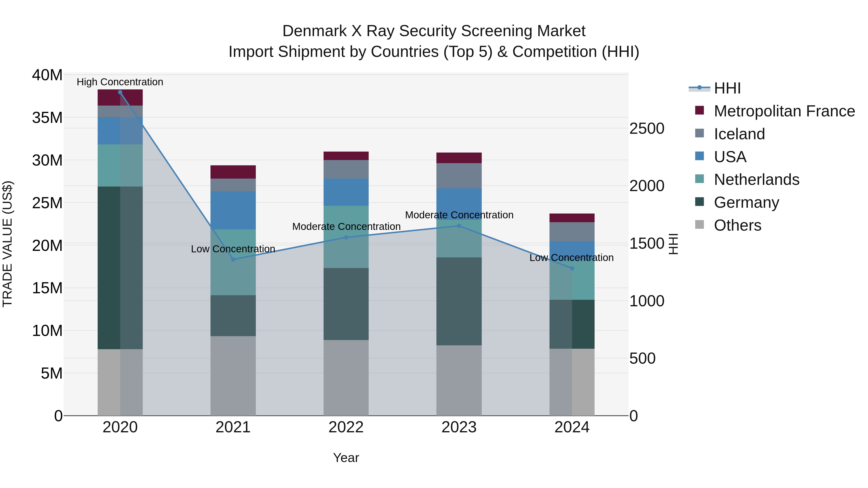Viewport: 868px width, 488px height.
Task: Click the Iceland segment of 2023 bar
Action: [459, 176]
